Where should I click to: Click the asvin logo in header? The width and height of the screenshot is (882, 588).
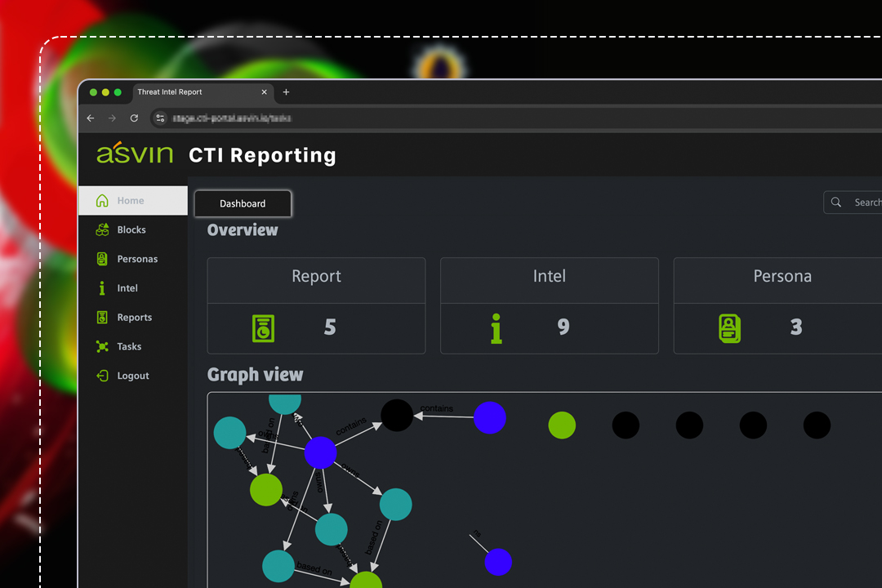coord(135,154)
